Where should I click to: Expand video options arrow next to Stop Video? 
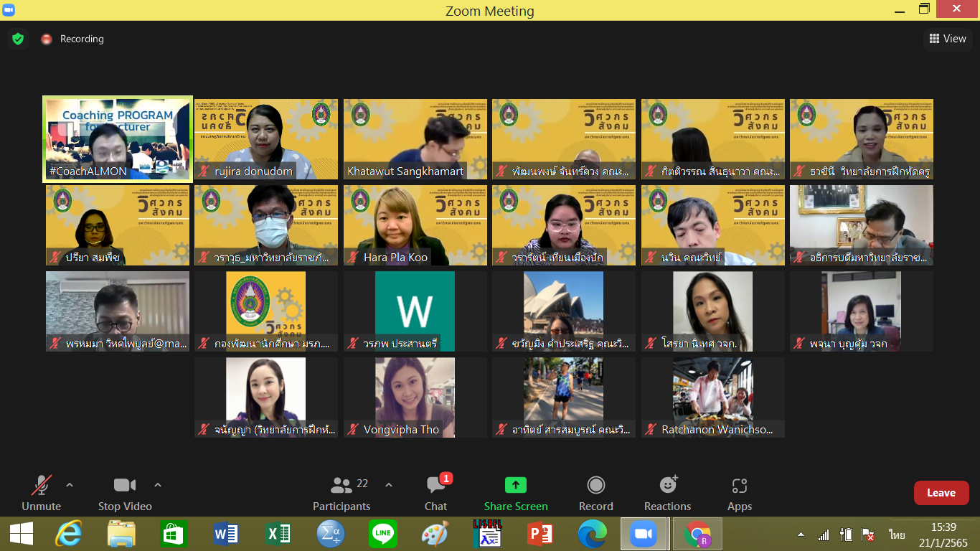[158, 485]
